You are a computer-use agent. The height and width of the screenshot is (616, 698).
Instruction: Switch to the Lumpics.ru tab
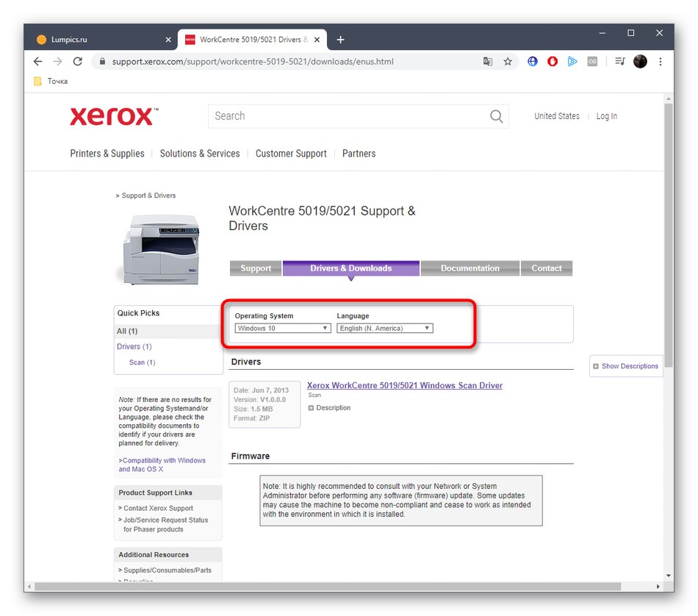point(104,40)
